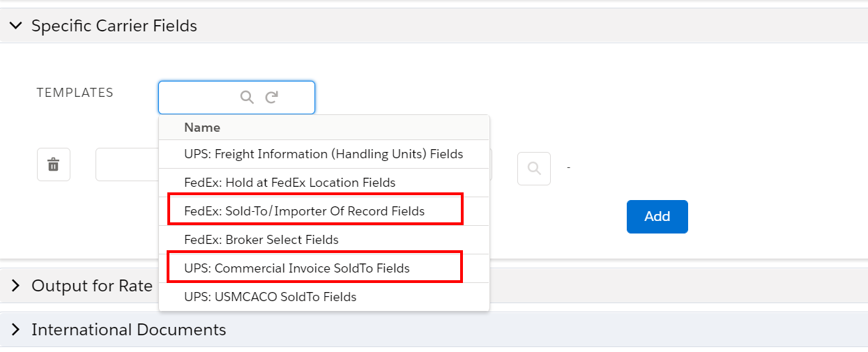
Task: Click the trash delete icon
Action: (53, 164)
